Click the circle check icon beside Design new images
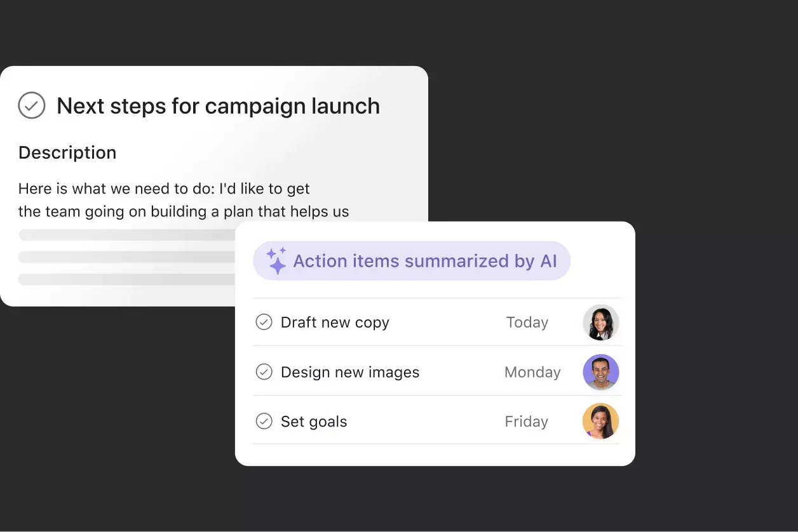This screenshot has height=532, width=798. tap(264, 372)
